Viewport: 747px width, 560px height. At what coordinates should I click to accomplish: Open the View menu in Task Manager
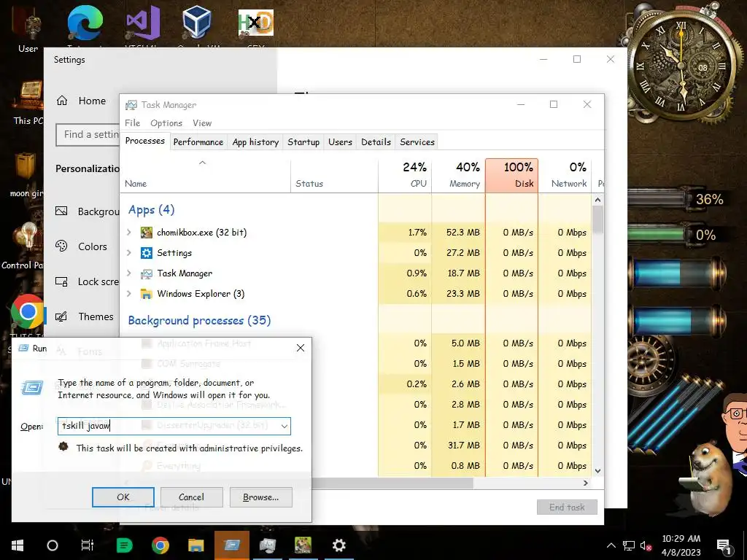[x=202, y=122]
